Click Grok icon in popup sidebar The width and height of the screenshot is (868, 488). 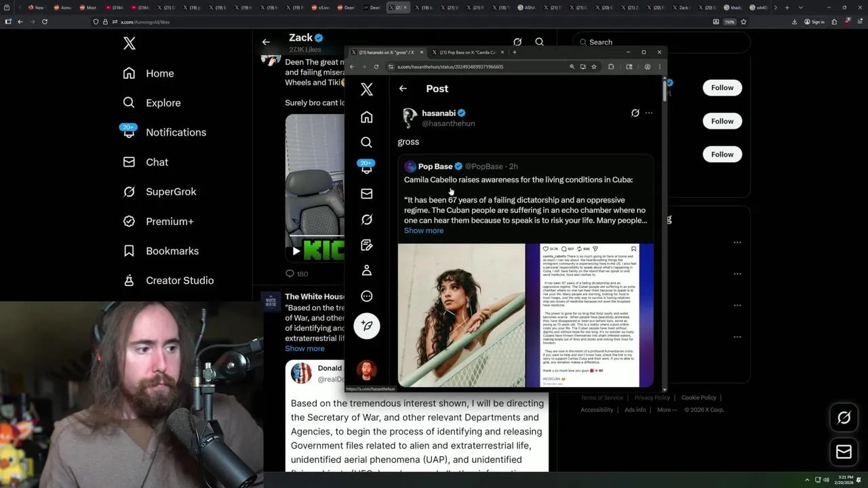(x=367, y=220)
